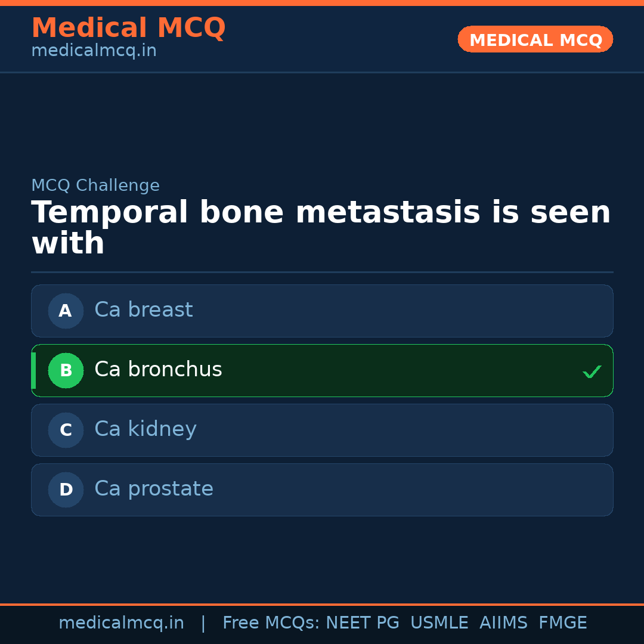The image size is (644, 644).
Task: Choose the Ca prostate answer option
Action: pos(322,490)
